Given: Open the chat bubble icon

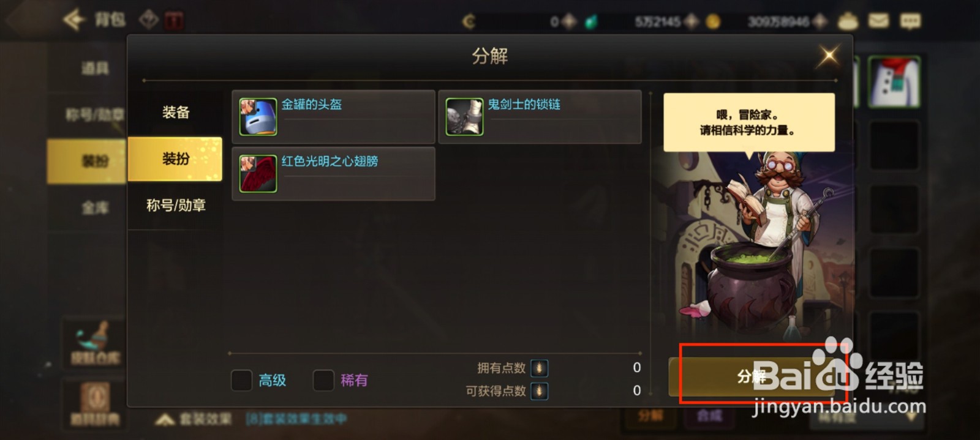Looking at the screenshot, I should 910,21.
